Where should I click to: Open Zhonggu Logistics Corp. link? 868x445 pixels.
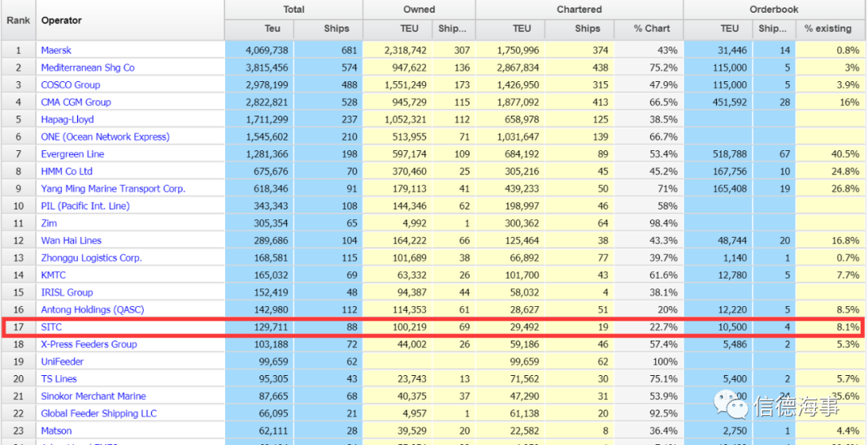(92, 258)
